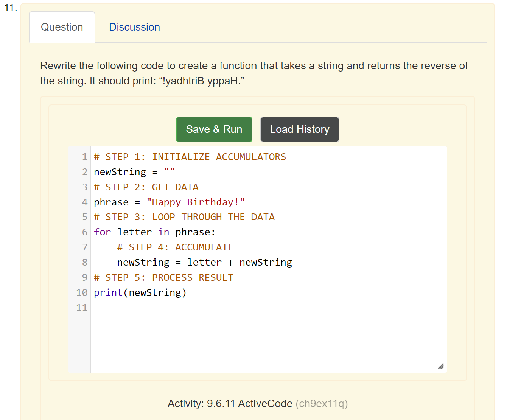
Task: Click the STEP 5 PROCESS RESULT comment
Action: point(163,277)
